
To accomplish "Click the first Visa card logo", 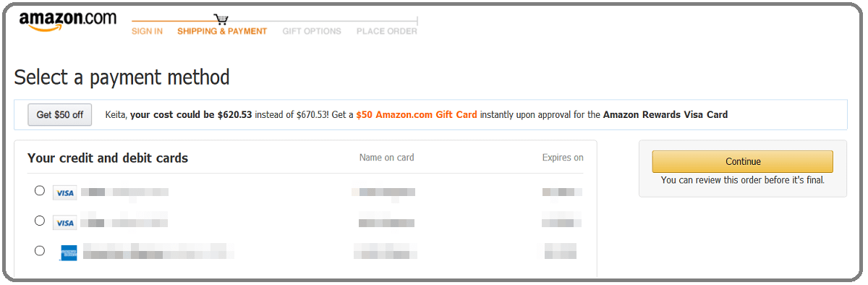I will pyautogui.click(x=64, y=192).
